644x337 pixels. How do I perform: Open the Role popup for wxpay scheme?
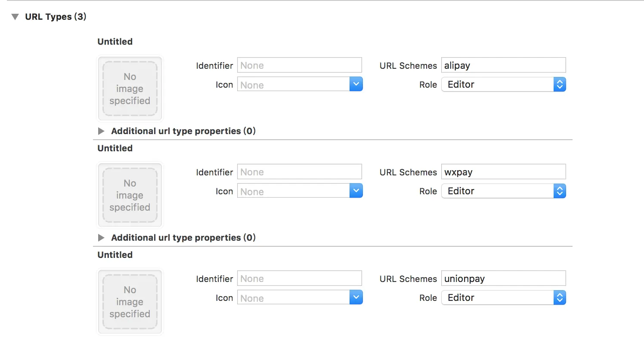click(x=504, y=191)
